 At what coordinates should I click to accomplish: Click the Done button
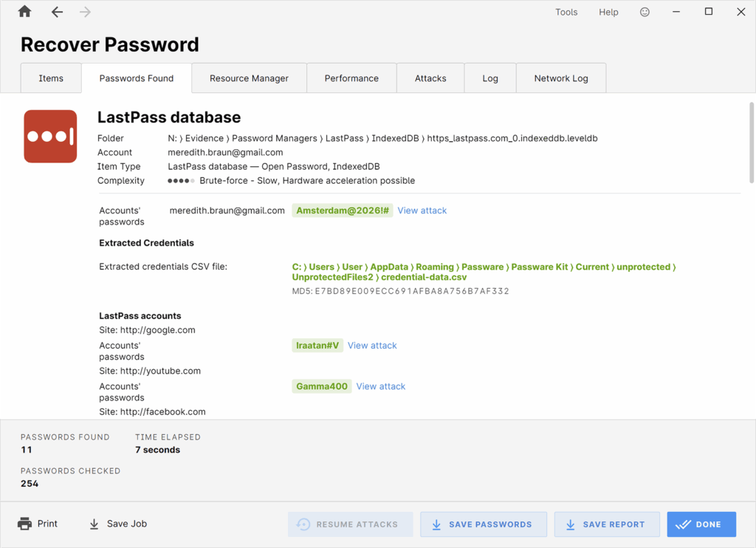(x=701, y=524)
